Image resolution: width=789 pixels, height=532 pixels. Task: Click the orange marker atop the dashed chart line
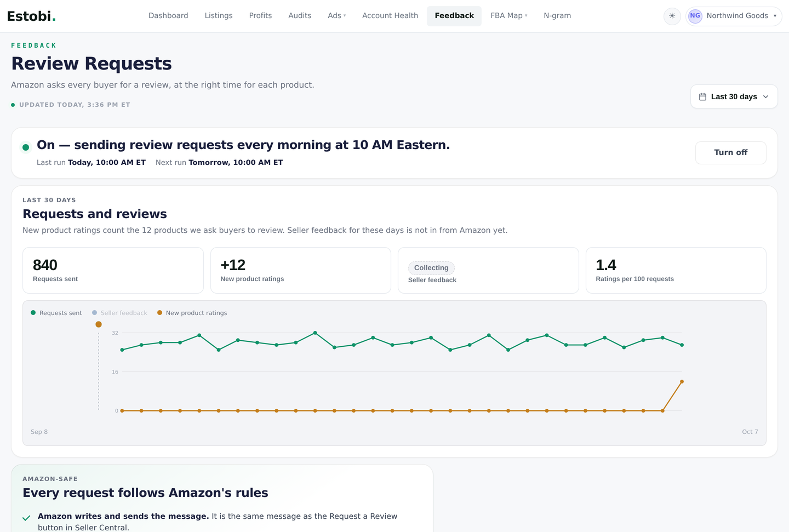99,324
